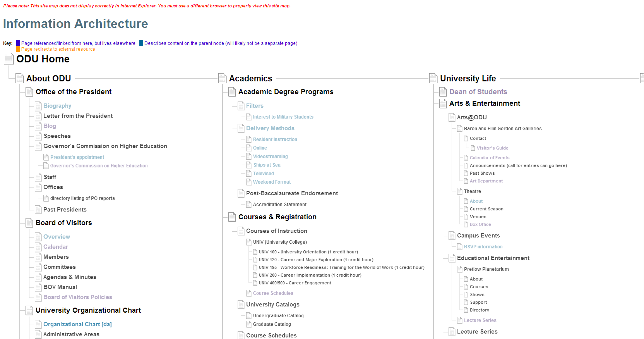Click the page icon beside Arts & Entertainment

pos(443,103)
